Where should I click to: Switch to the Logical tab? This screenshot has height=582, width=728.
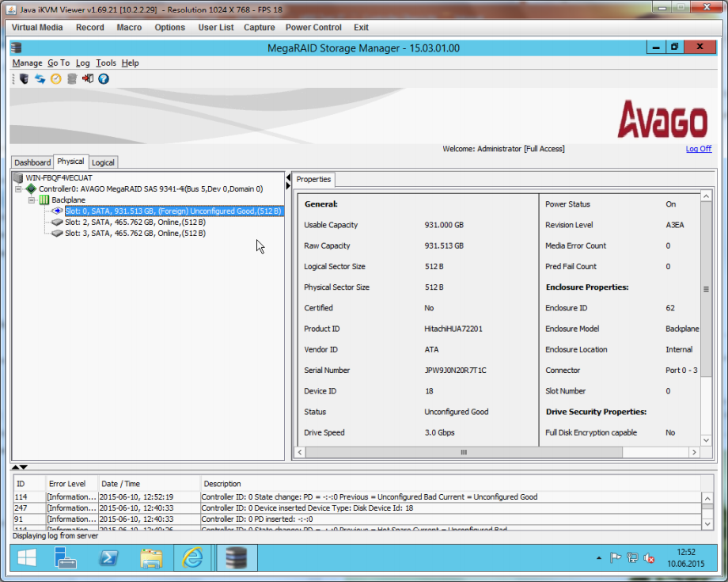103,162
